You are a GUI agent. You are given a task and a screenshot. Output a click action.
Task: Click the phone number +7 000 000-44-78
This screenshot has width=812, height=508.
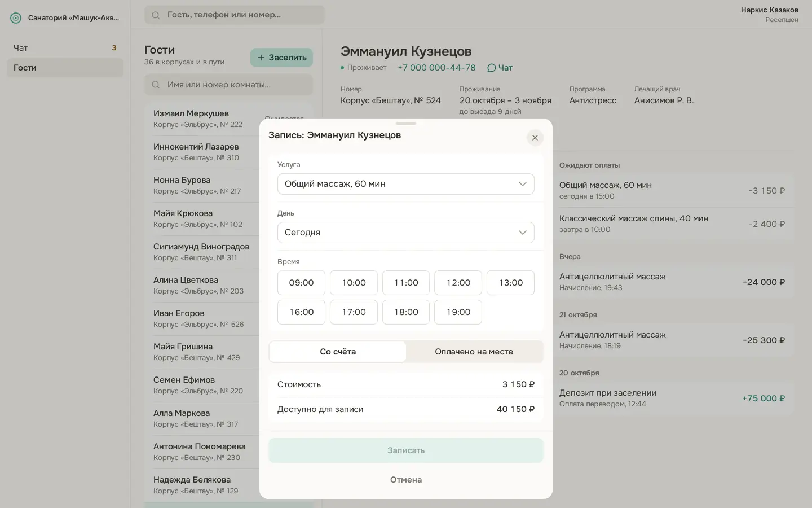pyautogui.click(x=436, y=68)
